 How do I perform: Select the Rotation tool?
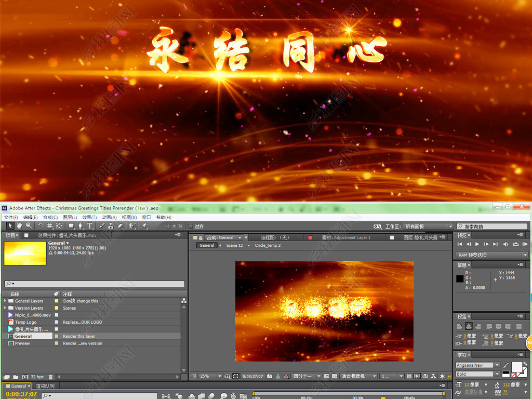coord(41,226)
